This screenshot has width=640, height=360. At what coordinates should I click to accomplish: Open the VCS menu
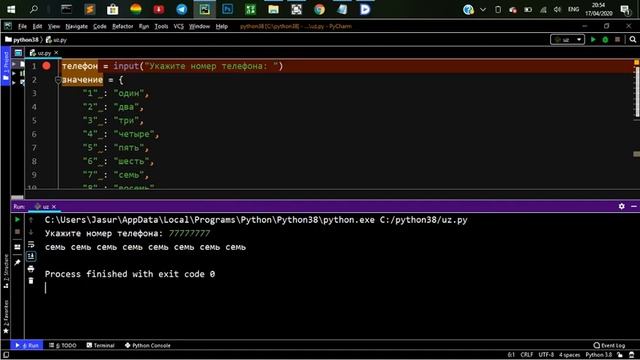(179, 26)
